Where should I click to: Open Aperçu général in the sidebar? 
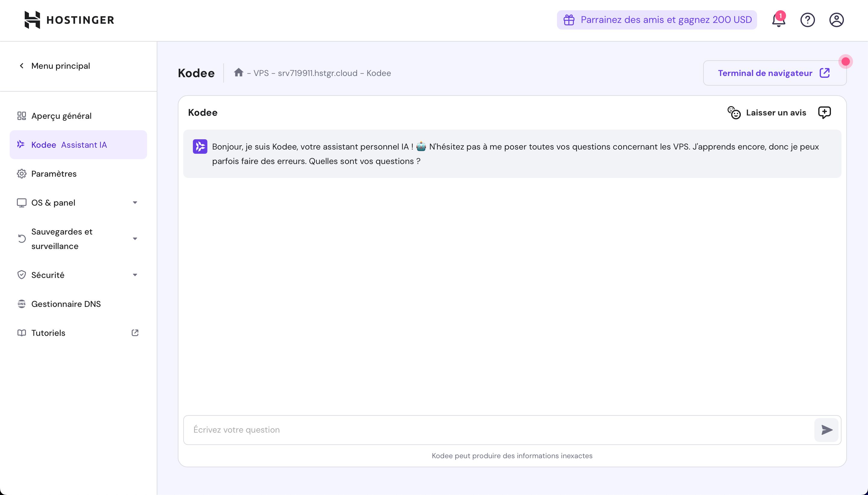pos(78,116)
